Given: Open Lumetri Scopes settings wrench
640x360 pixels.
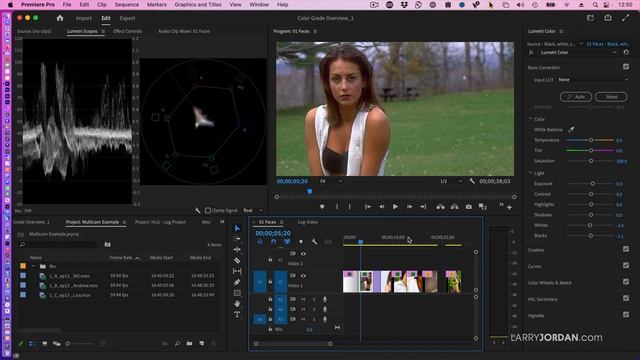Looking at the screenshot, I should pyautogui.click(x=198, y=210).
